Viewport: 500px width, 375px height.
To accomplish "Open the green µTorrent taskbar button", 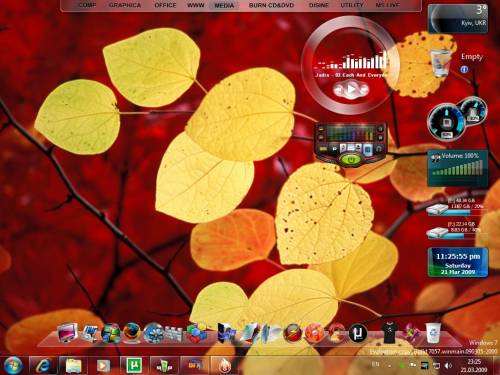I will (x=134, y=366).
